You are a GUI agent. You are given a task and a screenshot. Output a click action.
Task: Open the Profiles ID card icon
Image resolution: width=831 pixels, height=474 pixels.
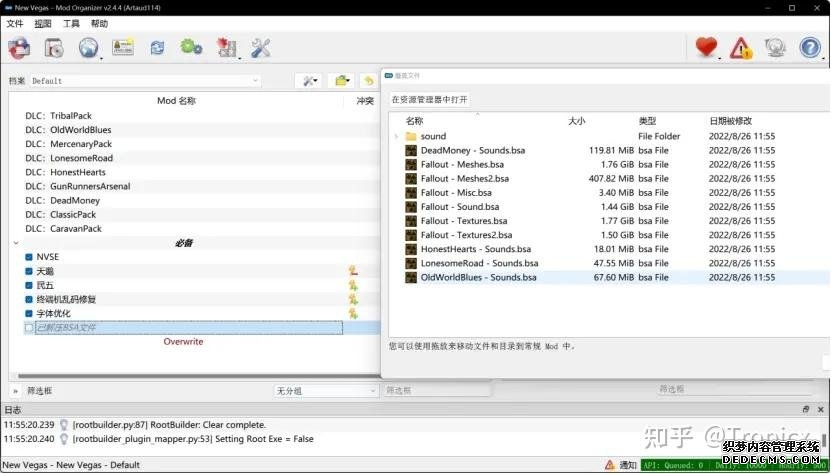coord(123,47)
